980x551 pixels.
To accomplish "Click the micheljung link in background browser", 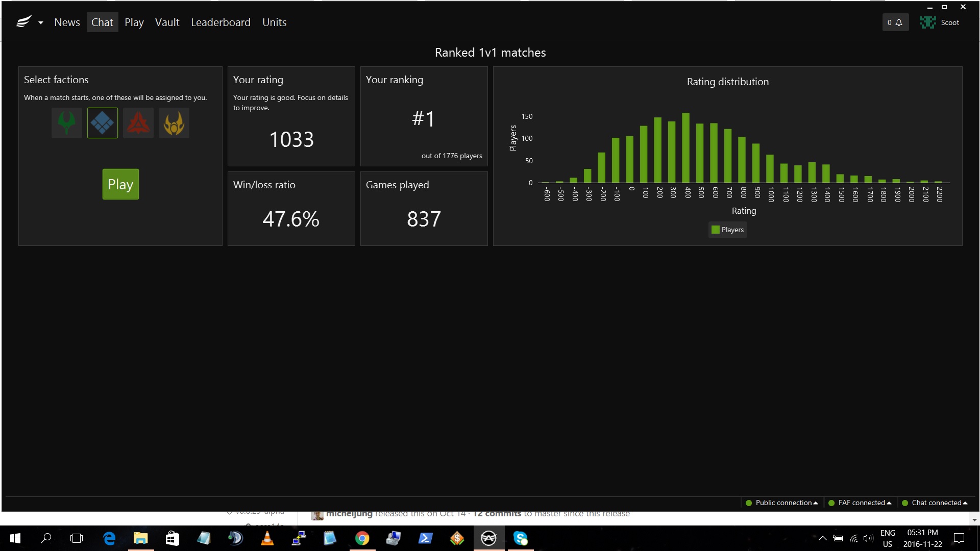I will 349,514.
